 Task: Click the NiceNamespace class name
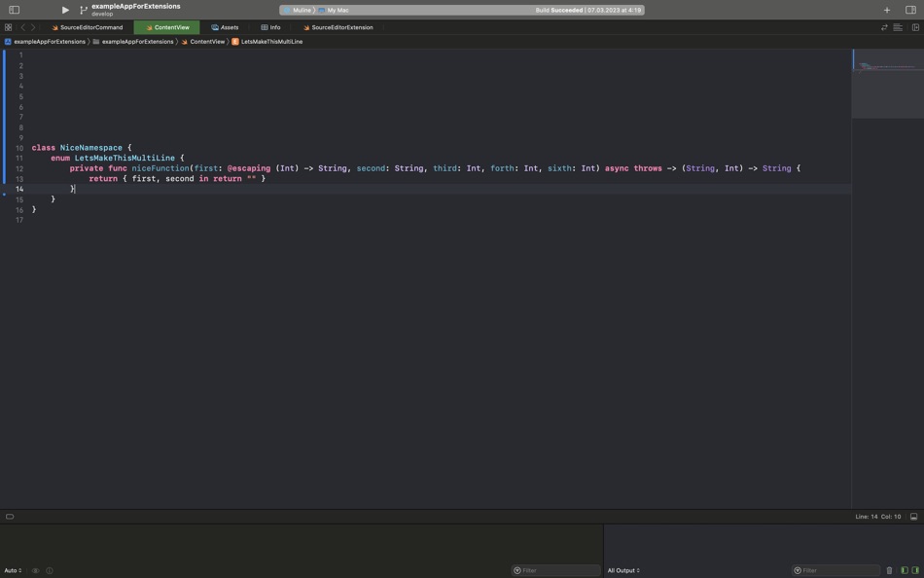(90, 148)
